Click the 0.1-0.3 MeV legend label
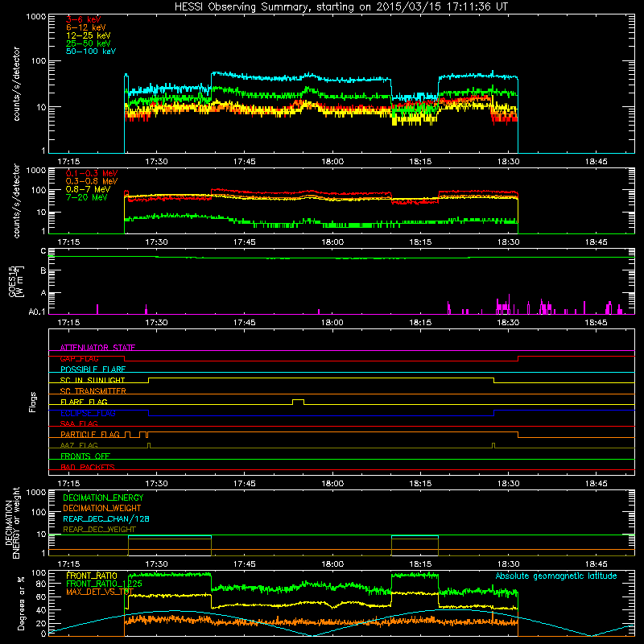Viewport: 644px width, 644px height. [x=92, y=173]
